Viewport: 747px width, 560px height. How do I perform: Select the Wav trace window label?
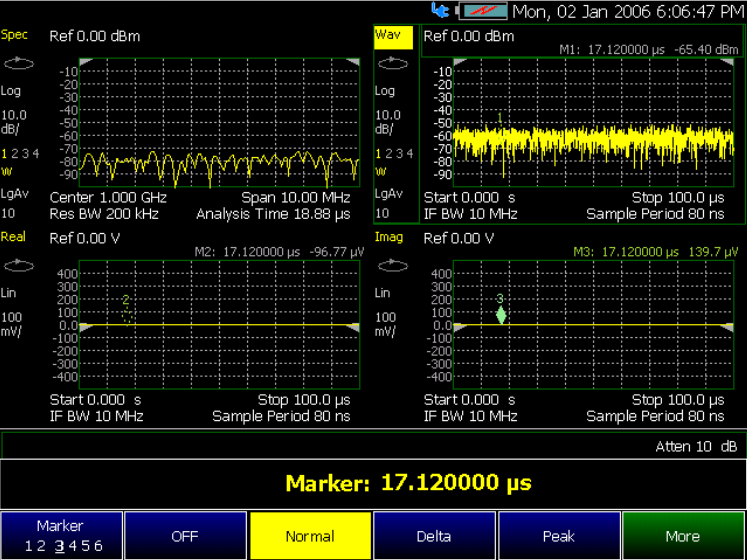point(393,37)
